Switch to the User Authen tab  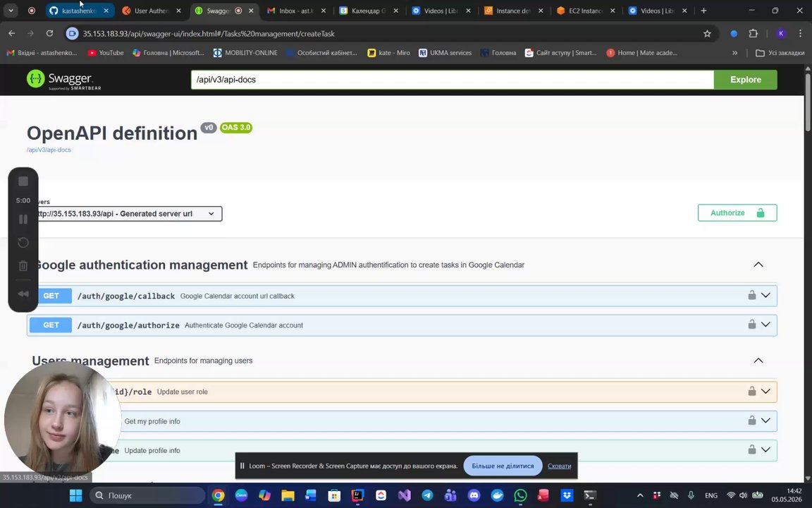click(152, 11)
